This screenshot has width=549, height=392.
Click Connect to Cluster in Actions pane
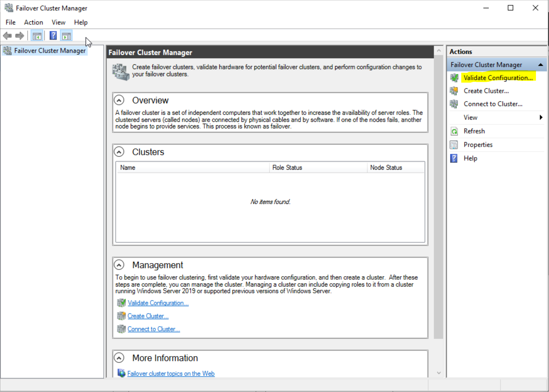click(493, 104)
